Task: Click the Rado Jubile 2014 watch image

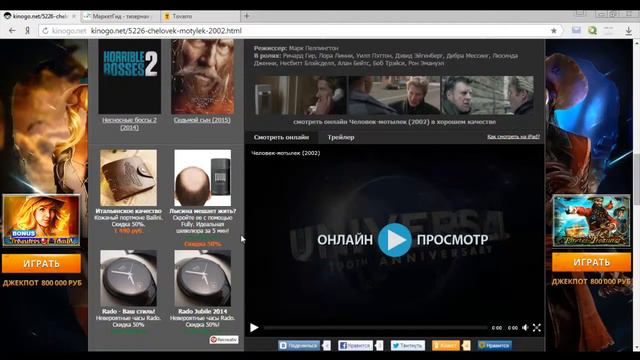Action: [x=202, y=278]
